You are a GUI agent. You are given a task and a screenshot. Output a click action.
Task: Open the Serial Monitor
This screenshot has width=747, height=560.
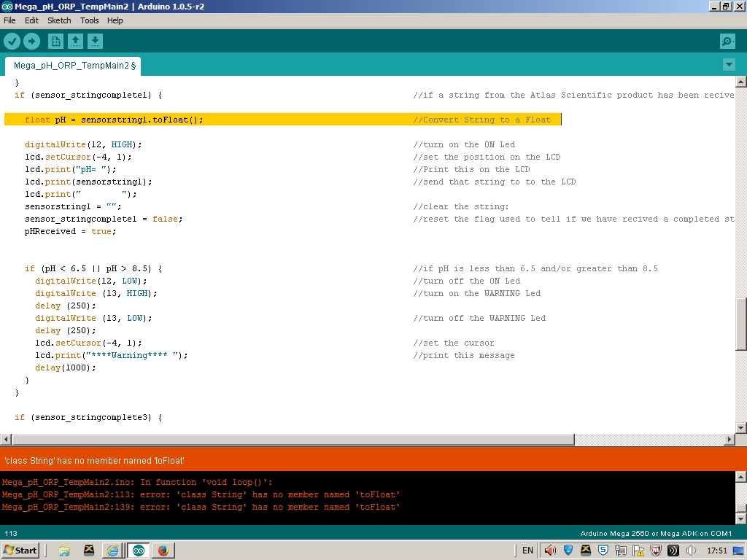click(727, 42)
